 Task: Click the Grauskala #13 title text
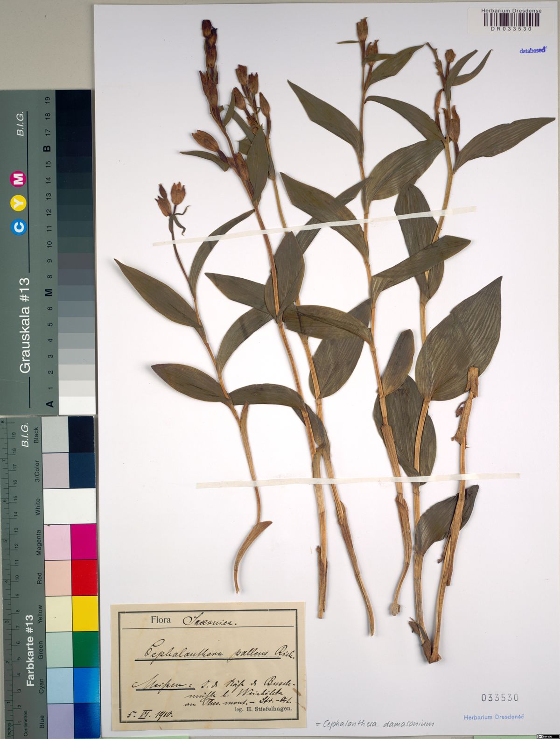click(24, 325)
